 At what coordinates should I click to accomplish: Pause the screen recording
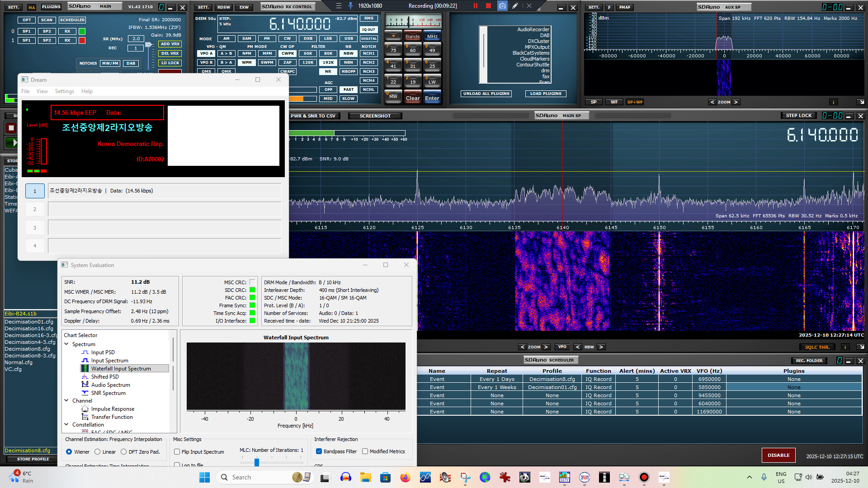pos(475,6)
